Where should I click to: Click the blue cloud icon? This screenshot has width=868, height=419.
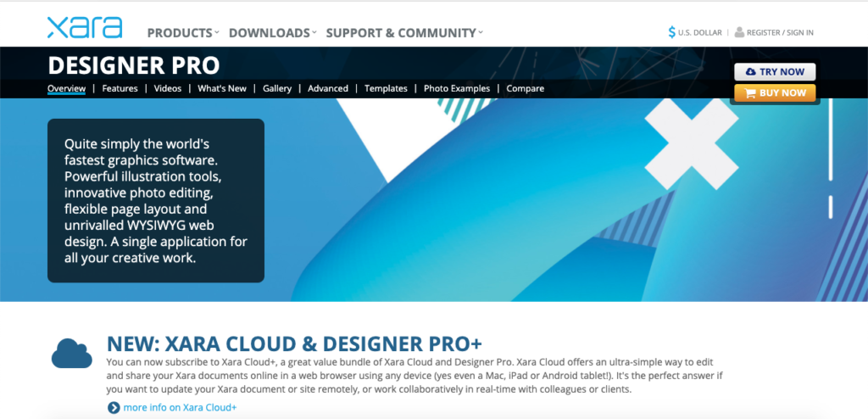pyautogui.click(x=71, y=353)
